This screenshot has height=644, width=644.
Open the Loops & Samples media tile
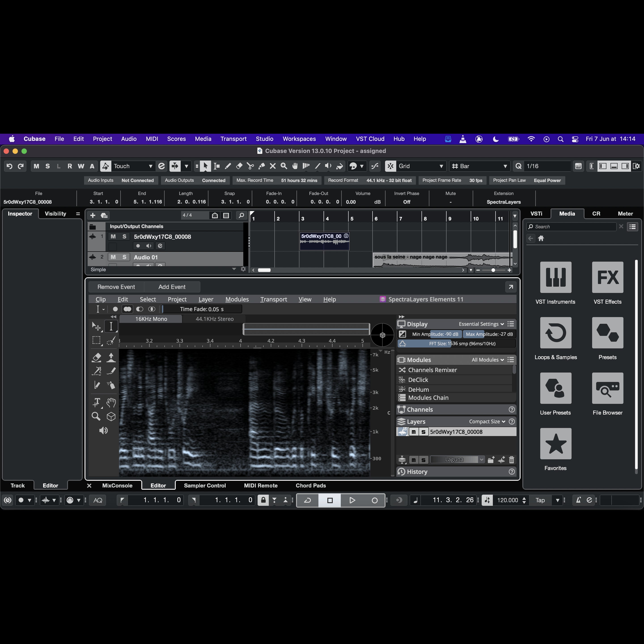(555, 333)
